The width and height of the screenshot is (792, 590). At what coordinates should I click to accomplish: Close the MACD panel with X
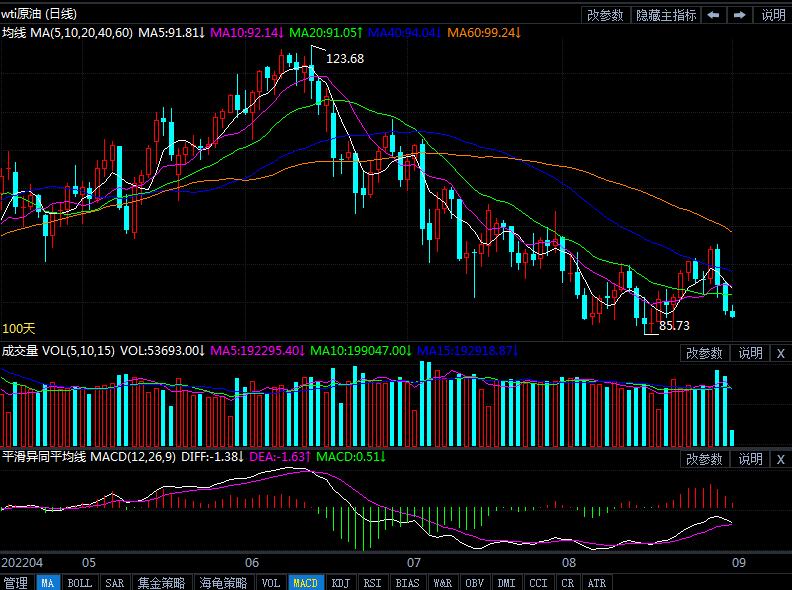780,459
